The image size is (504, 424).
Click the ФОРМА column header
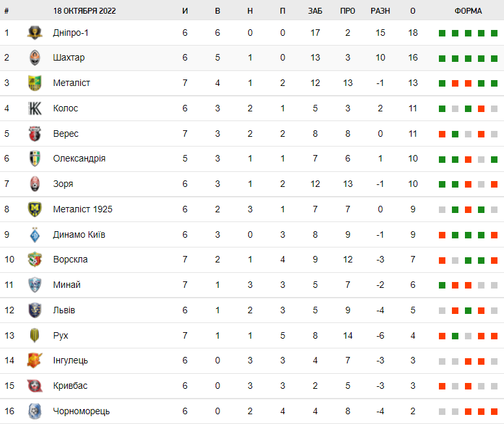[468, 11]
